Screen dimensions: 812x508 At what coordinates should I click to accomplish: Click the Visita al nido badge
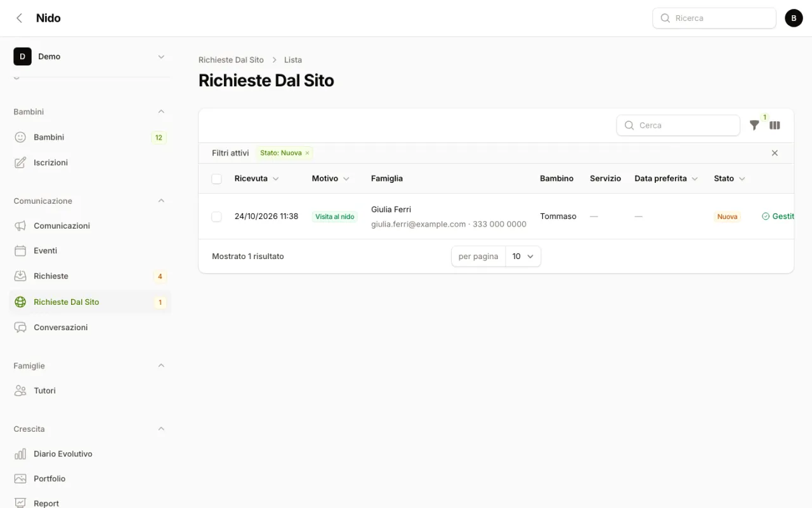pyautogui.click(x=334, y=217)
